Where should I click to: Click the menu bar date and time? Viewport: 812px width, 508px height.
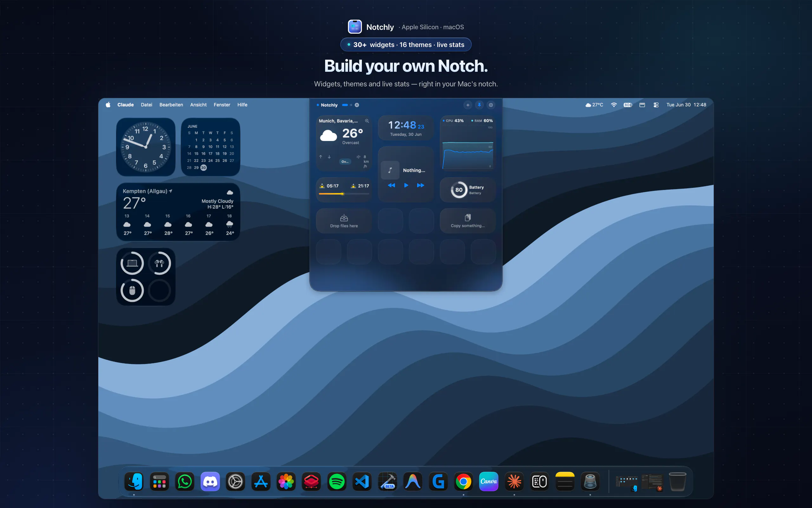(686, 105)
